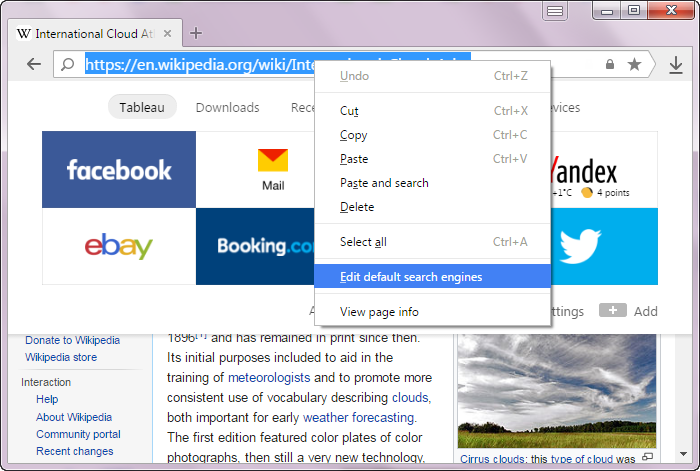Open the Twitter bird tile

click(604, 246)
